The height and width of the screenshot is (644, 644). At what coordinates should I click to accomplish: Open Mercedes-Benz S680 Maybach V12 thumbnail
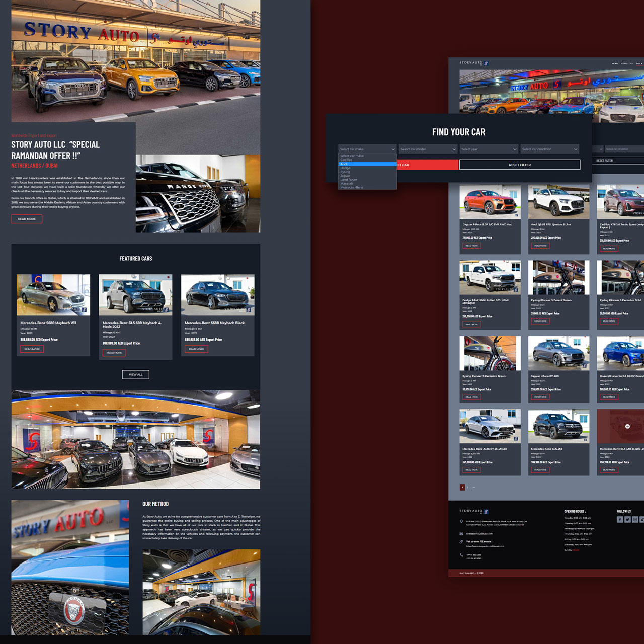pos(53,295)
